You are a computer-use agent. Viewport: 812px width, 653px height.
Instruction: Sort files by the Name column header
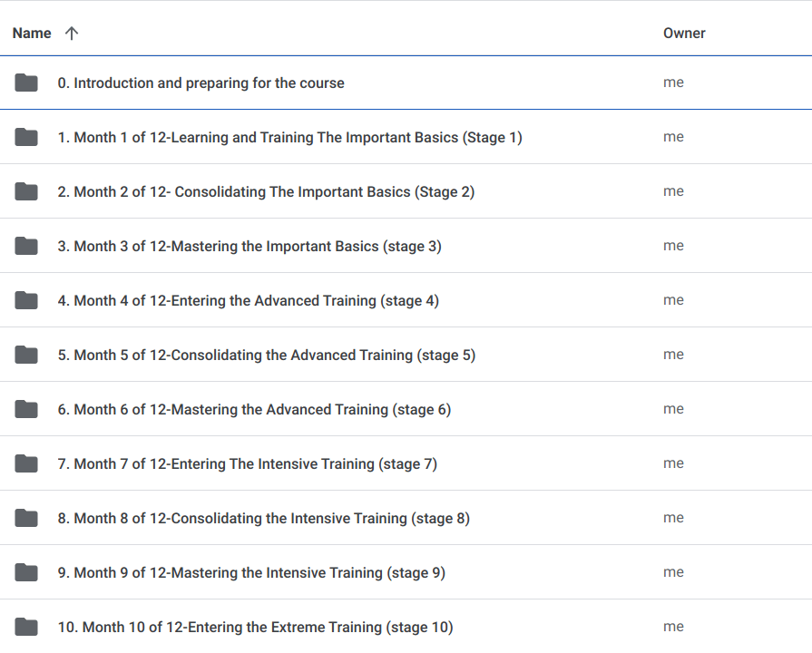tap(32, 34)
